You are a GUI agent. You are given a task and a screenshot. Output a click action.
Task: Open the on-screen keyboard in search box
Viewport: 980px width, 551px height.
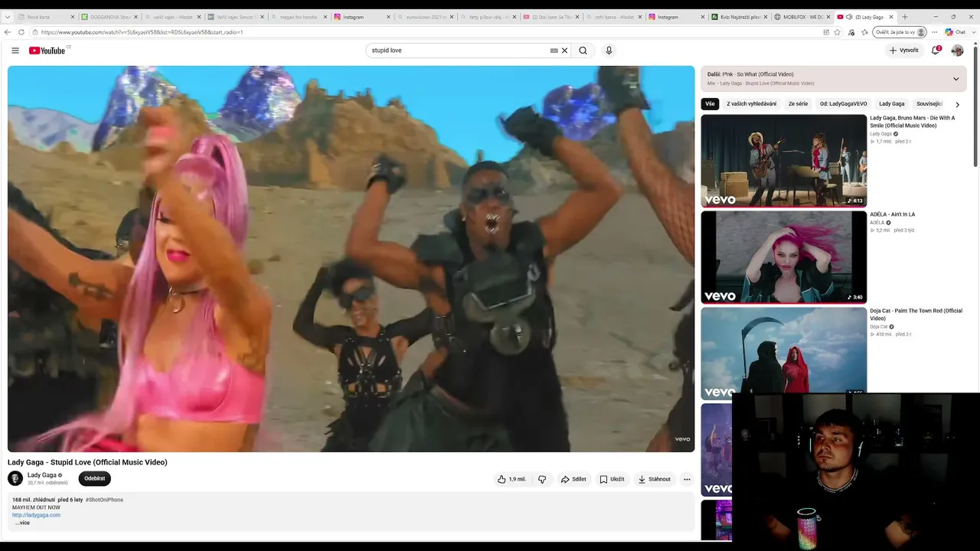tap(554, 51)
